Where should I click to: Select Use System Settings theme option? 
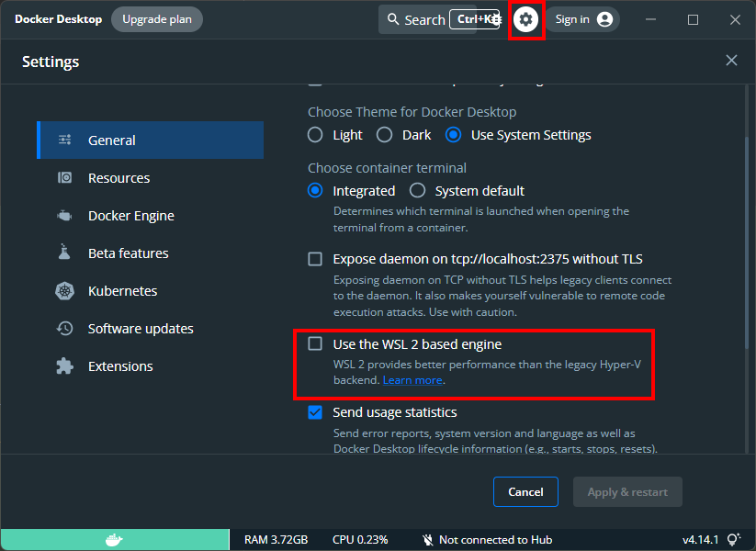coord(453,135)
